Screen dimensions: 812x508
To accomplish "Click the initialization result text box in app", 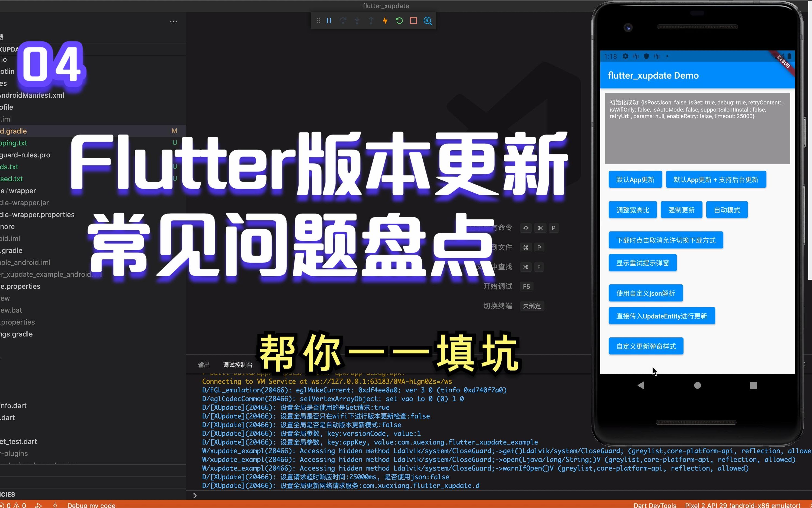I will click(x=697, y=129).
